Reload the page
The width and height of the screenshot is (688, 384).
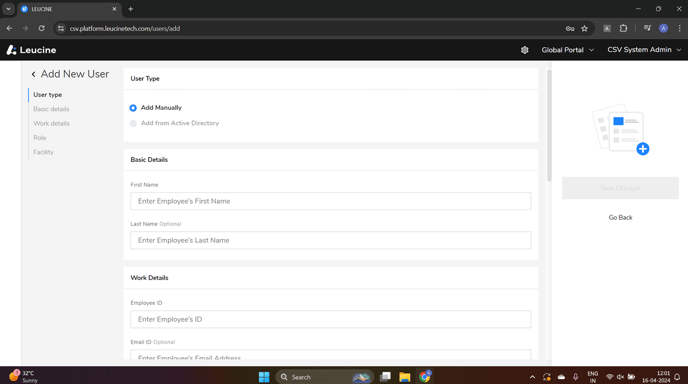click(41, 29)
